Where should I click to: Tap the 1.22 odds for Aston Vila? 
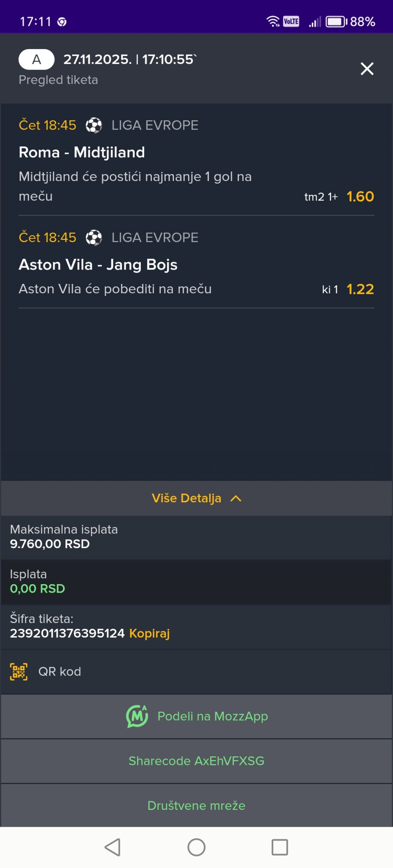point(360,289)
